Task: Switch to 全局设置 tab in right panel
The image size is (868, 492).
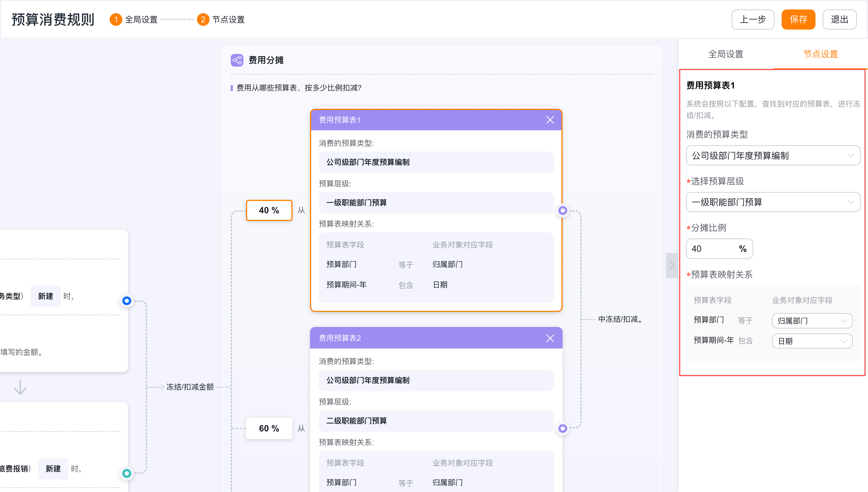Action: pos(725,54)
